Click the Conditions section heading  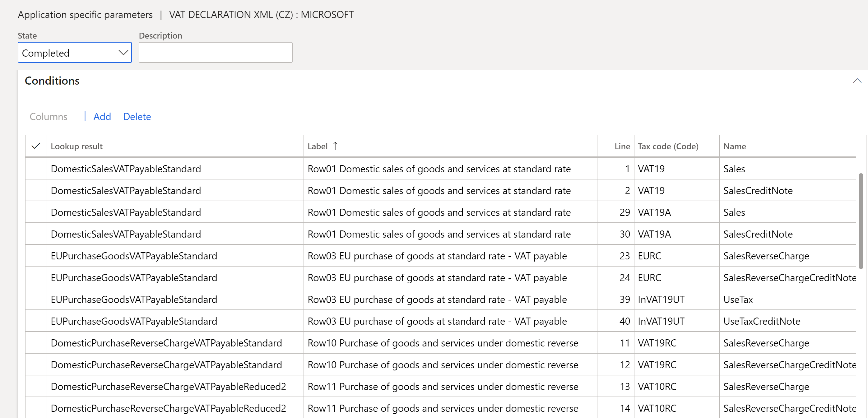pos(52,81)
